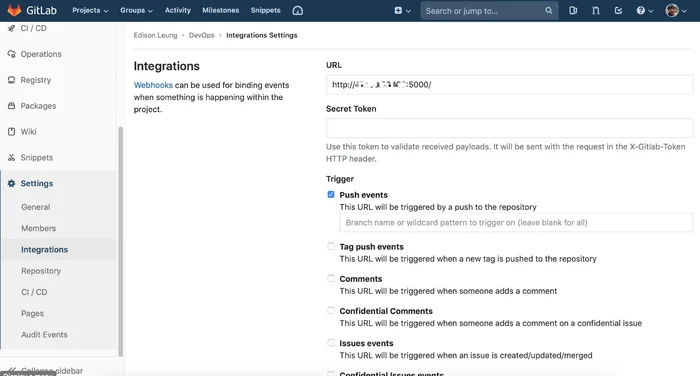
Task: Open the merge requests icon
Action: coord(596,10)
